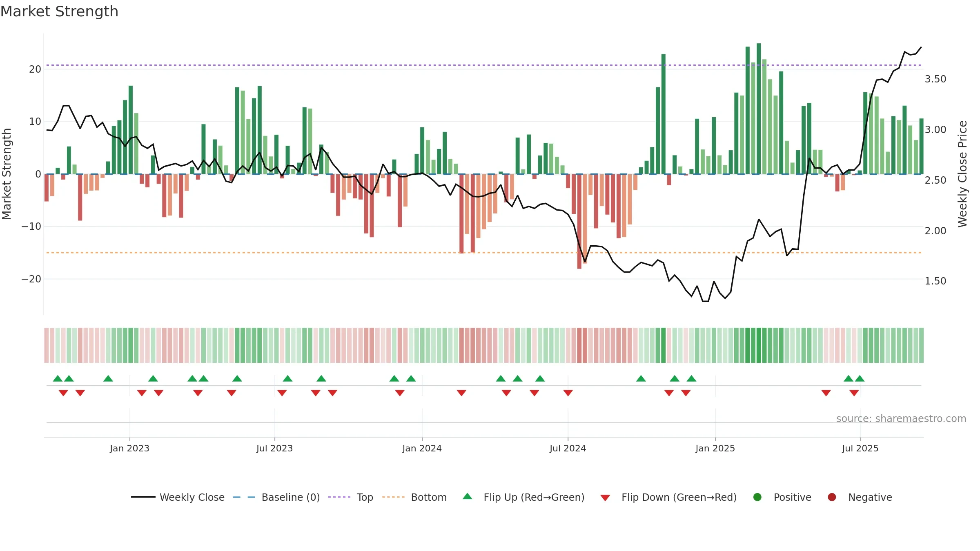Click the Positive legend label
The height and width of the screenshot is (551, 980).
tap(792, 497)
